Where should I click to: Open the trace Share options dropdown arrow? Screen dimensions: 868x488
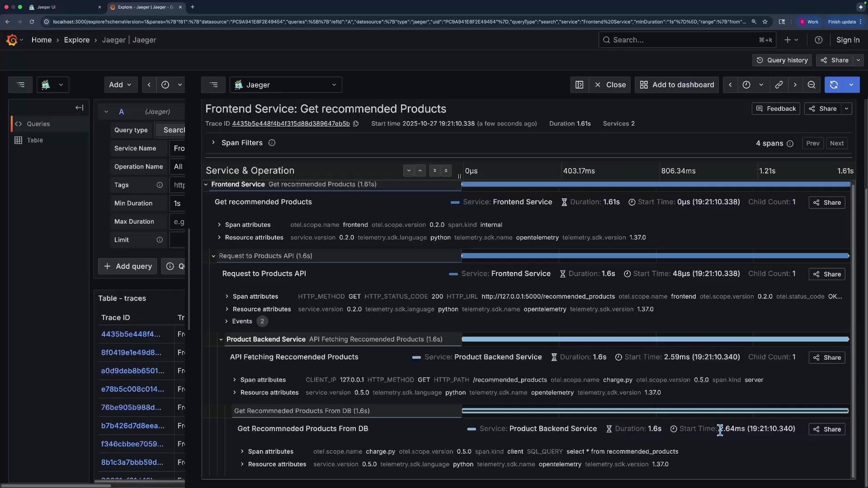coord(846,109)
